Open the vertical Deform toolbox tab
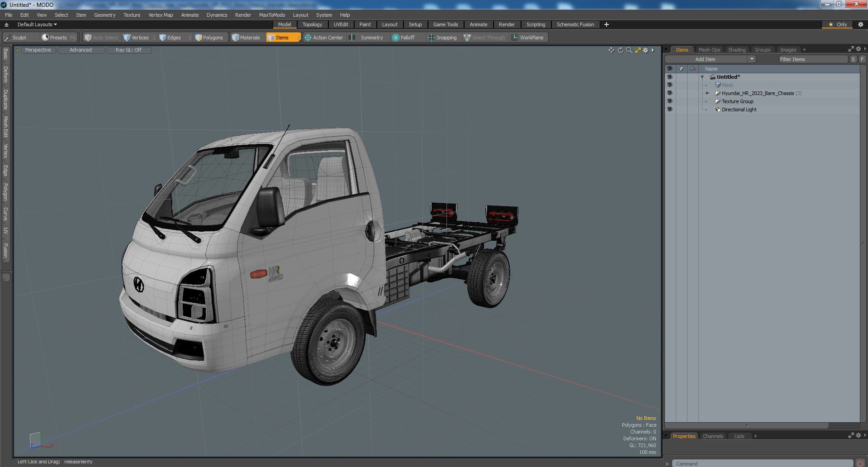This screenshot has width=868, height=467. (5, 75)
